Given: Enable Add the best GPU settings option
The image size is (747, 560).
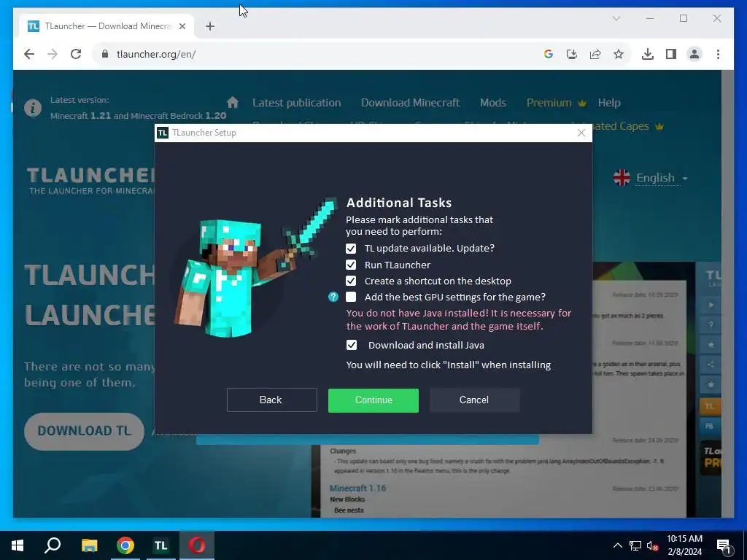Looking at the screenshot, I should click(351, 297).
